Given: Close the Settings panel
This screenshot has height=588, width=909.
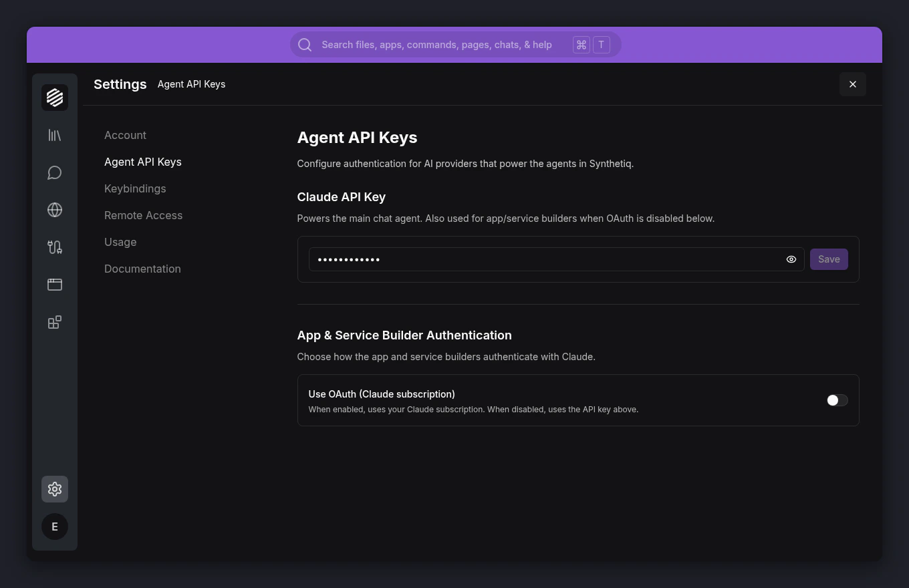Looking at the screenshot, I should (853, 84).
